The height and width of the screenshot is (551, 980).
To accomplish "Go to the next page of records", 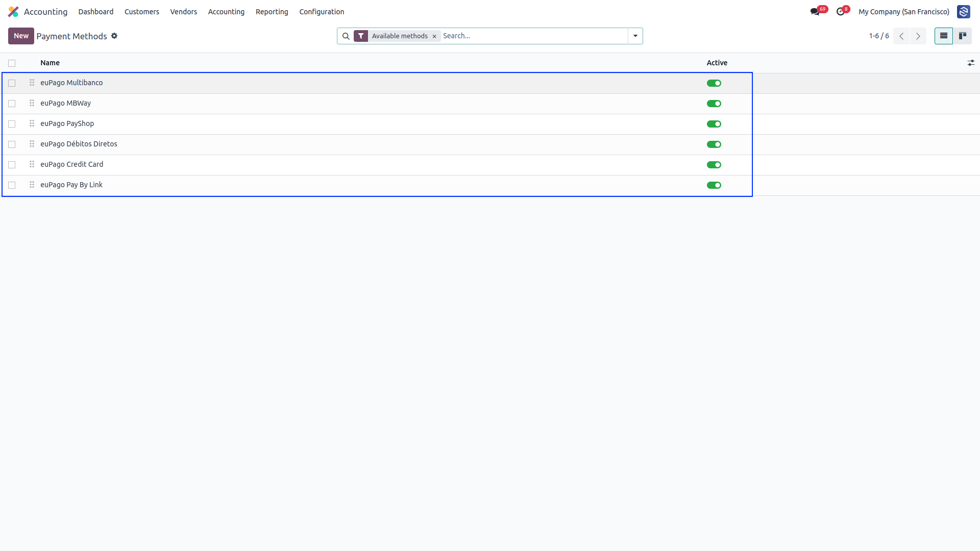I will [x=918, y=36].
